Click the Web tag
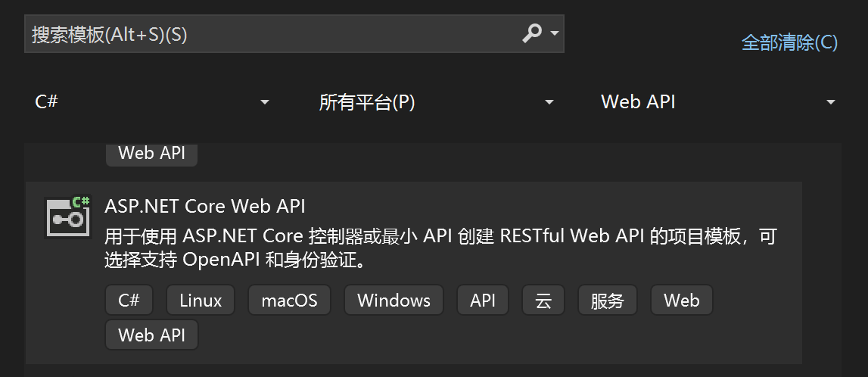The height and width of the screenshot is (377, 868). (x=681, y=300)
